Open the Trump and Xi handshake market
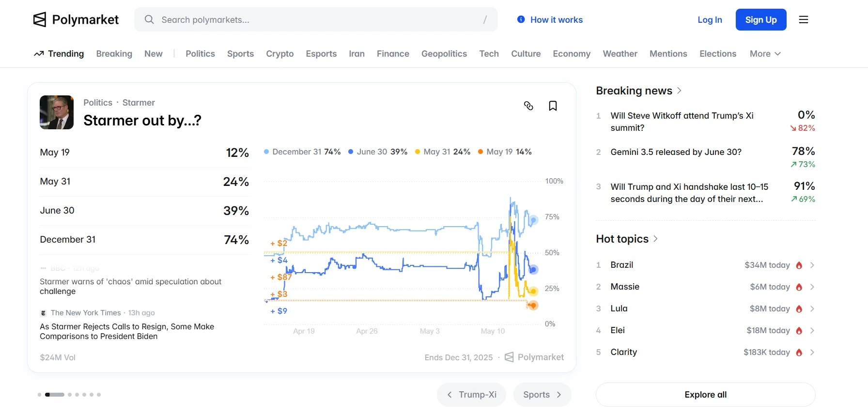The height and width of the screenshot is (415, 868). [x=706, y=193]
